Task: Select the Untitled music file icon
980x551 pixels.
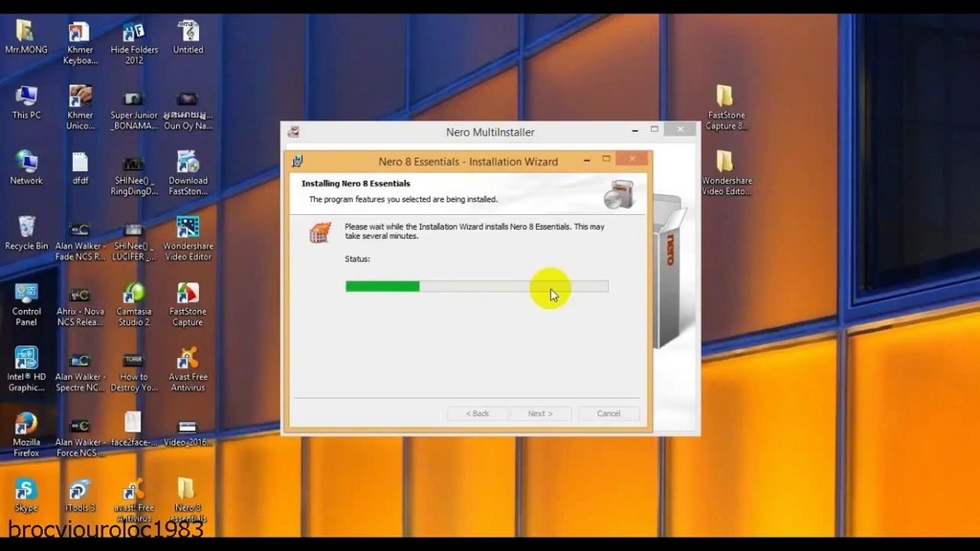Action: pos(189,37)
